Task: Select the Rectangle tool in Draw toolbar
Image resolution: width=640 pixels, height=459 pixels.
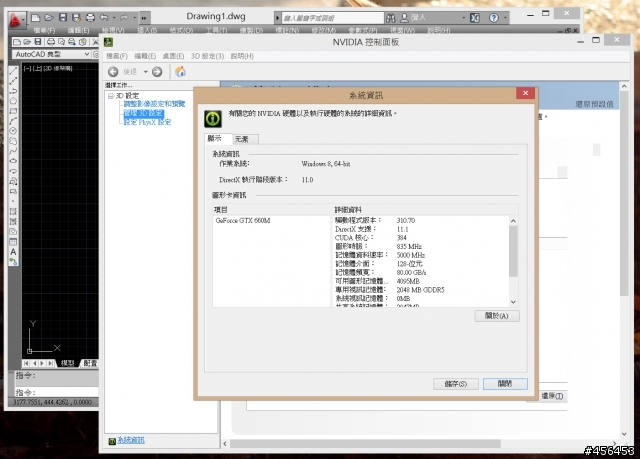Action: [13, 111]
